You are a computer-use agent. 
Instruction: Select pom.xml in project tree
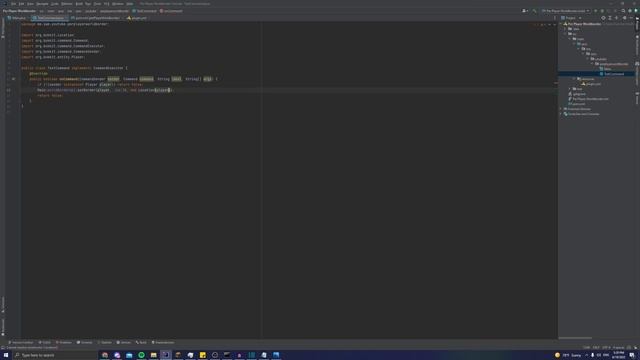(576, 104)
